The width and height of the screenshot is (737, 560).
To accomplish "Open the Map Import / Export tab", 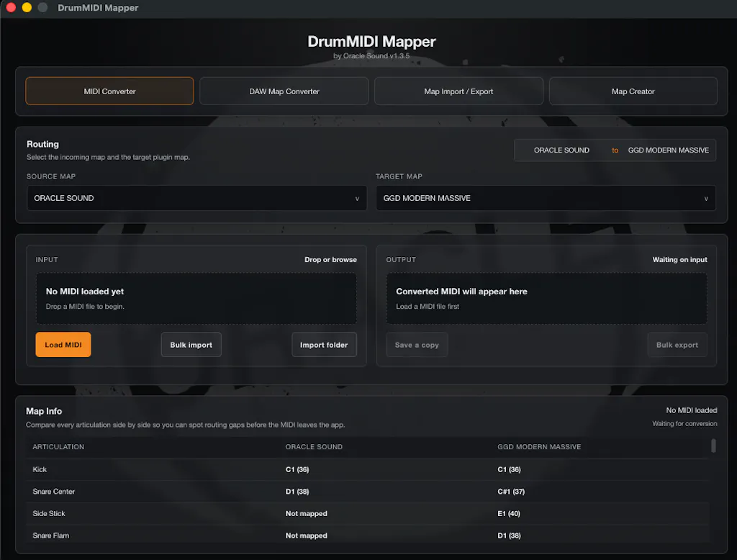I will click(458, 91).
